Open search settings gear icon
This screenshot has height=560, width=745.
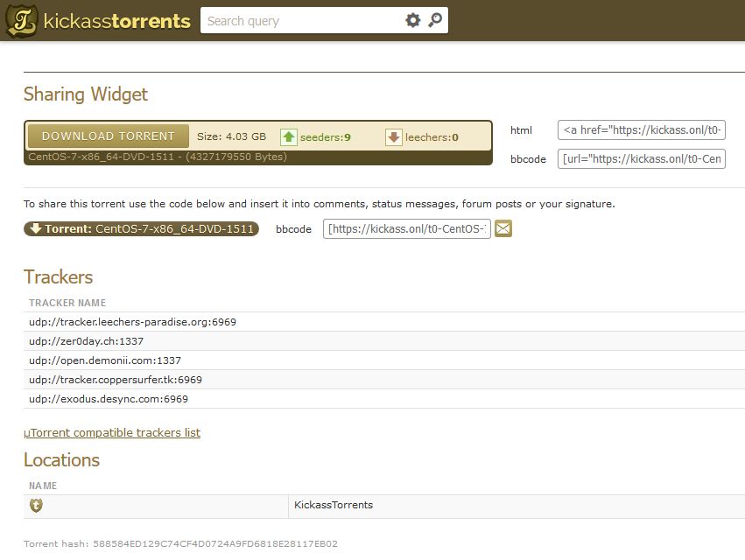point(413,20)
